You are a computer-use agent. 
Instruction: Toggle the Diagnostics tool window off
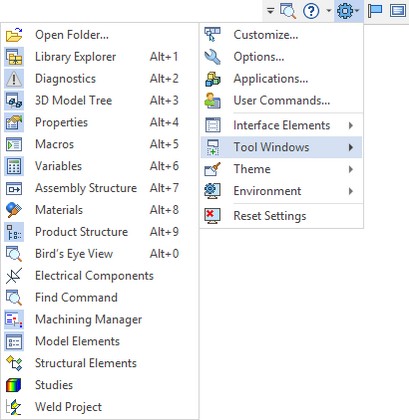[92, 79]
